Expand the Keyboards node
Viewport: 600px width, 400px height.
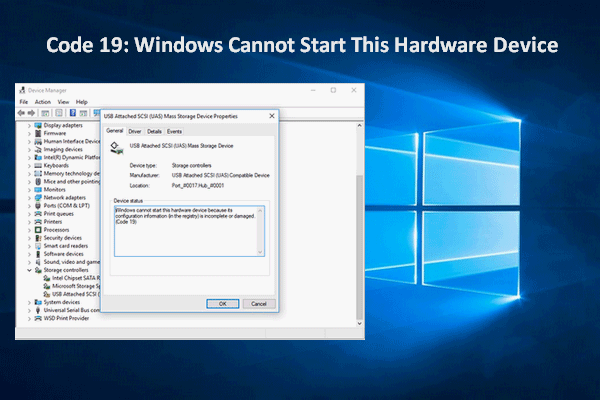(x=29, y=166)
